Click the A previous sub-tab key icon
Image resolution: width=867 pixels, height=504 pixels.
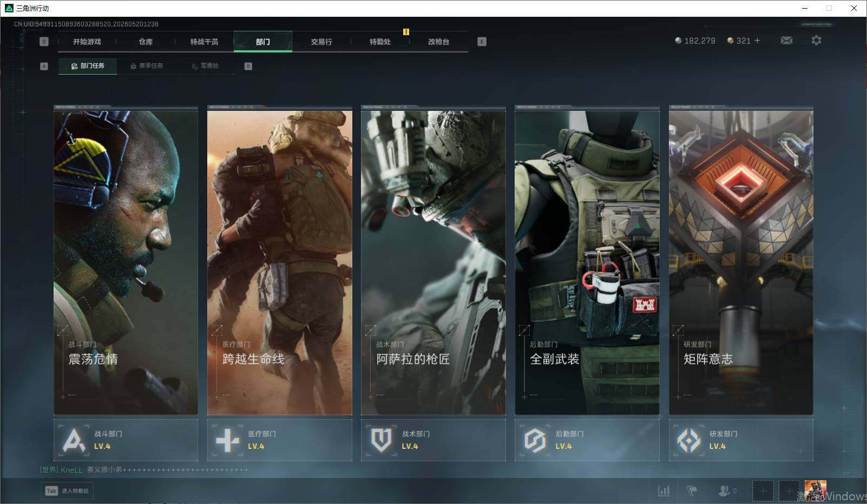[44, 66]
